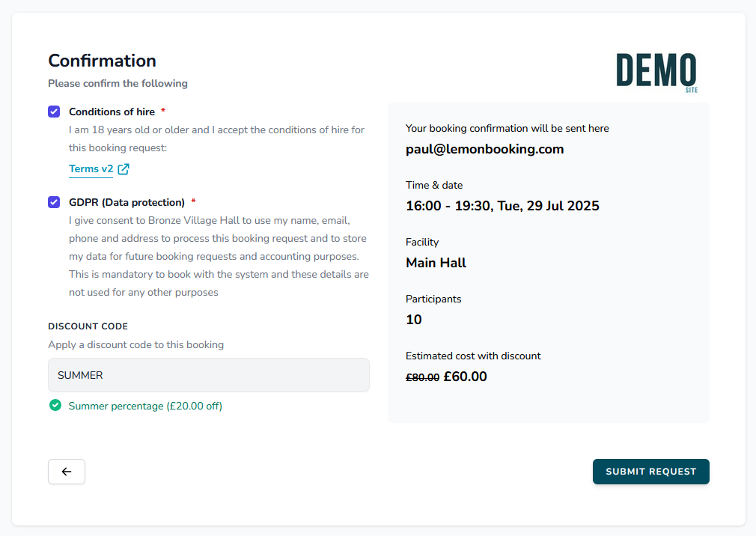Viewport: 756px width, 536px height.
Task: Click inside the SUMMER discount code field
Action: pyautogui.click(x=208, y=374)
